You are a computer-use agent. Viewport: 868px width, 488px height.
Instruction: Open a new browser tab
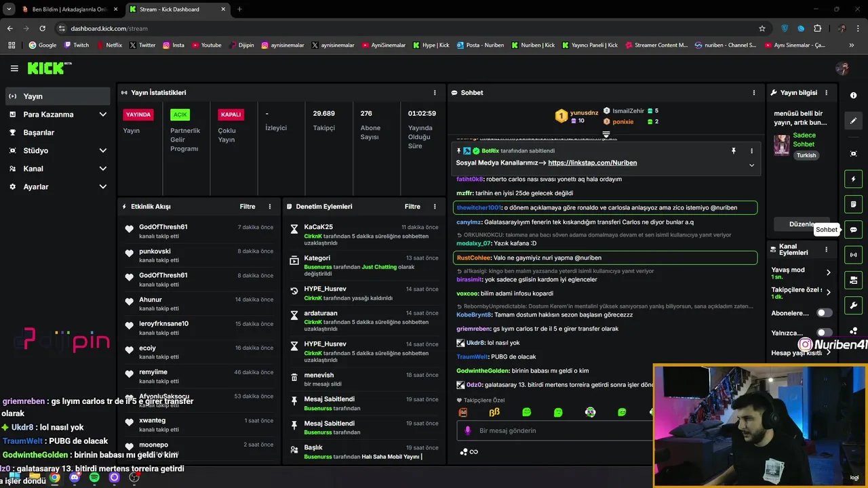[x=239, y=9]
